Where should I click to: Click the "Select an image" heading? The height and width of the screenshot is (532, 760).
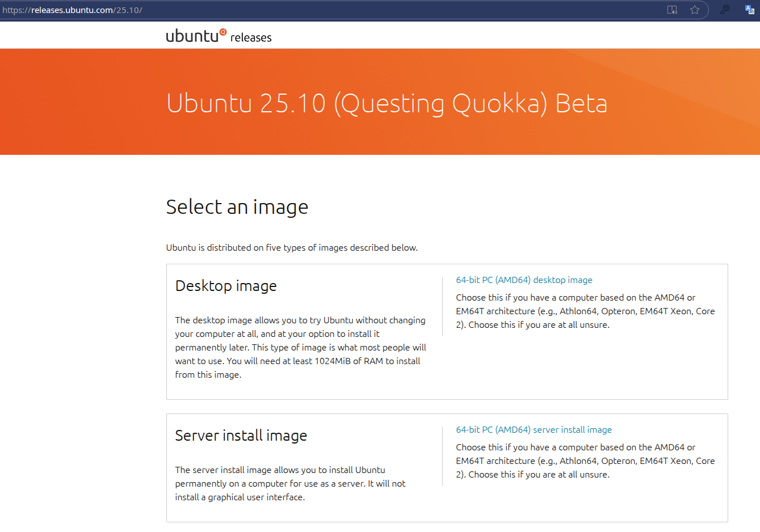[237, 207]
